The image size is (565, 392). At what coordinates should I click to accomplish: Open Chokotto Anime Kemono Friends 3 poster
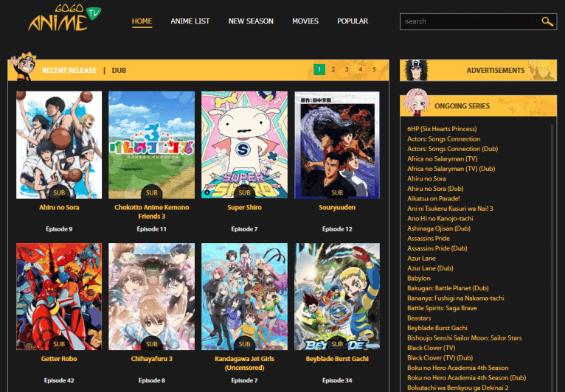(152, 144)
